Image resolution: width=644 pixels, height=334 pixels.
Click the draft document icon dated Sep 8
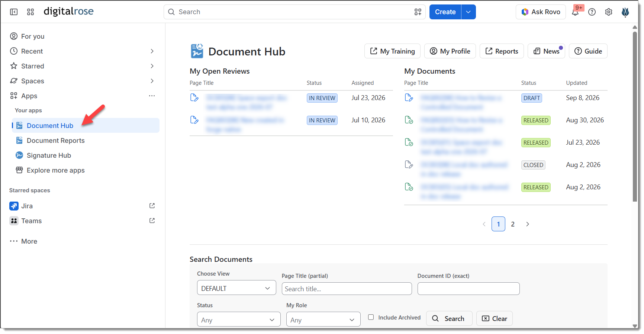409,97
